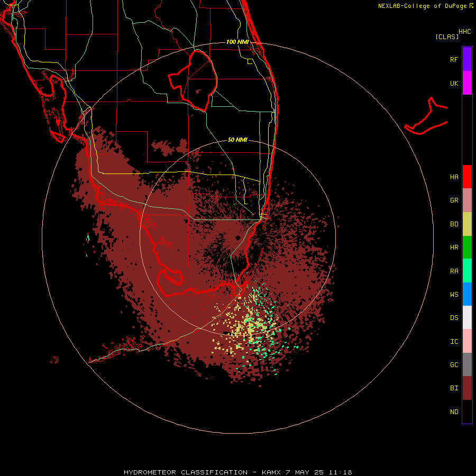Pick the RA mint-green legend swatch

[x=467, y=271]
